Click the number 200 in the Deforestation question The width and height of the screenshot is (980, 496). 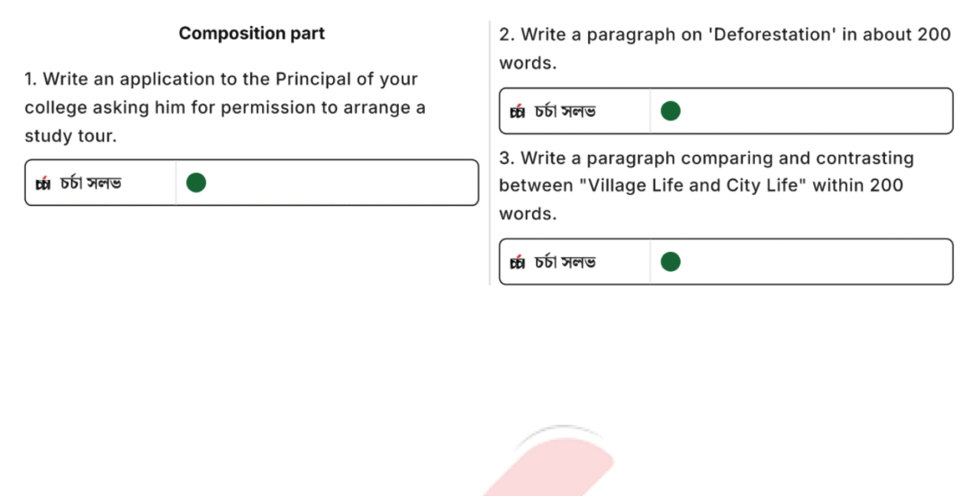pyautogui.click(x=931, y=34)
